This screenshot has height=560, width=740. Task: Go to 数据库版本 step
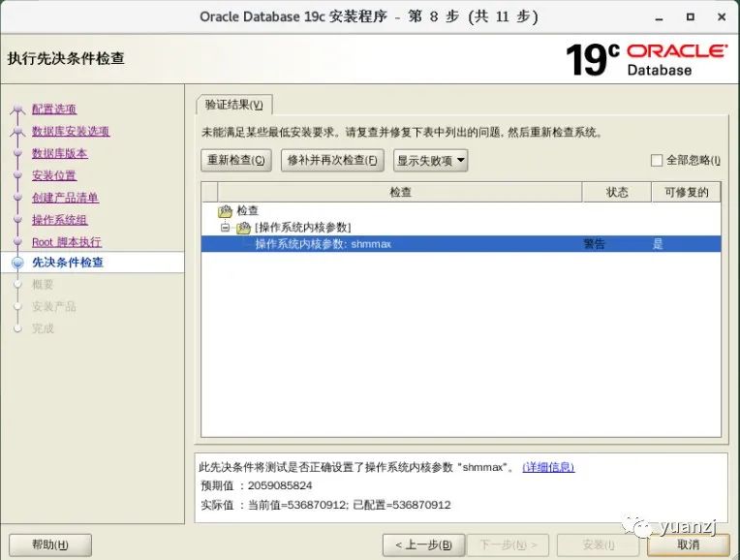click(59, 153)
